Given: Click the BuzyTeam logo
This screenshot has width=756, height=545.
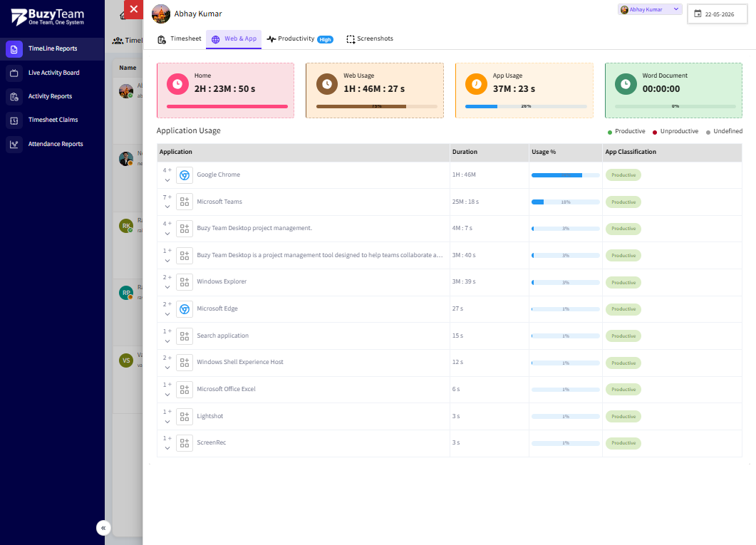Looking at the screenshot, I should 48,17.
